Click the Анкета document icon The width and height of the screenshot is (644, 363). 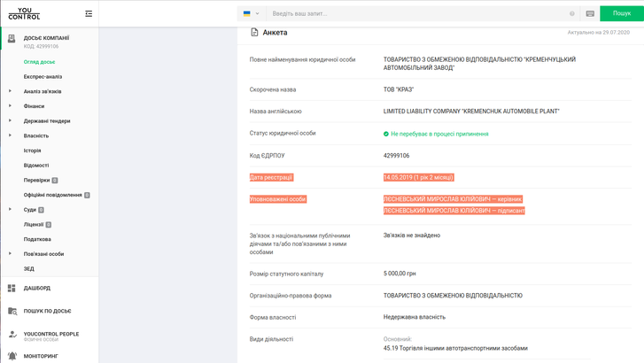pos(254,33)
